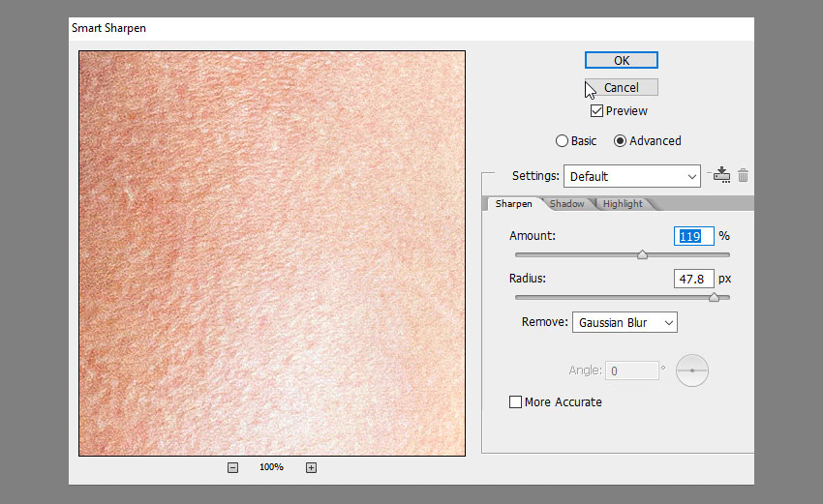Image resolution: width=823 pixels, height=504 pixels.
Task: Click the Amount slider handle
Action: (642, 254)
